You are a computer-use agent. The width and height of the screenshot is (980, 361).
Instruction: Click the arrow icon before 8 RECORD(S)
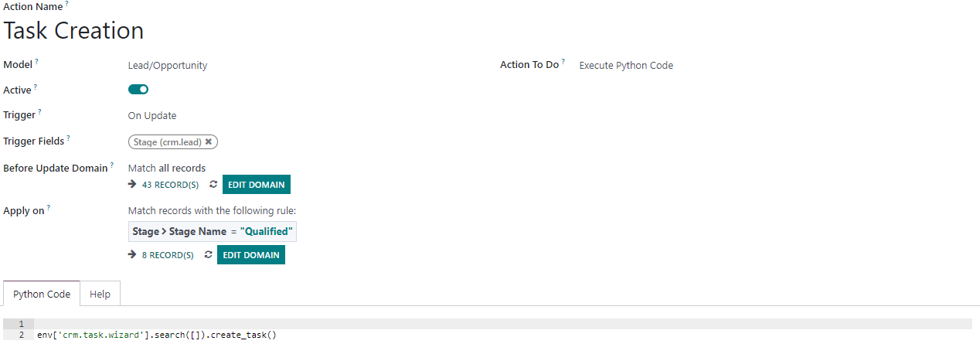tap(132, 254)
